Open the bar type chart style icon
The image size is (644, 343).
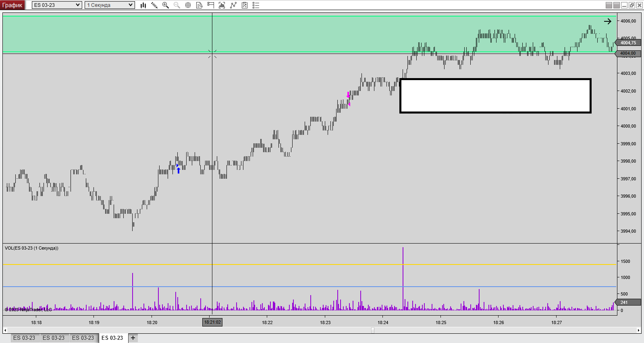143,5
